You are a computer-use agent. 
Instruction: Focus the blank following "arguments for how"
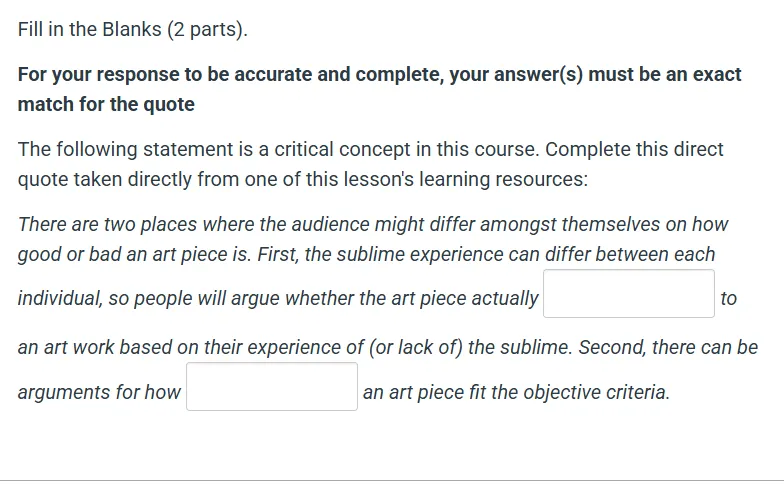[x=272, y=386]
